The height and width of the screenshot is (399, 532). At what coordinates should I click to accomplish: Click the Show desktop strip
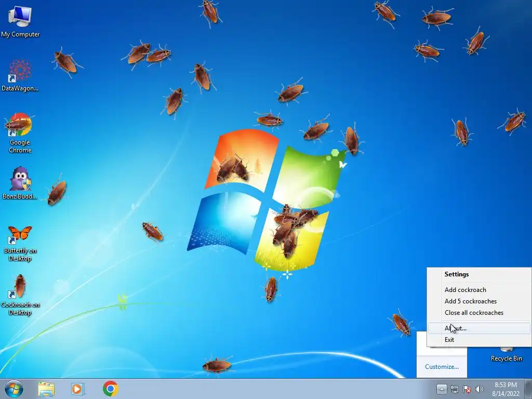point(528,389)
